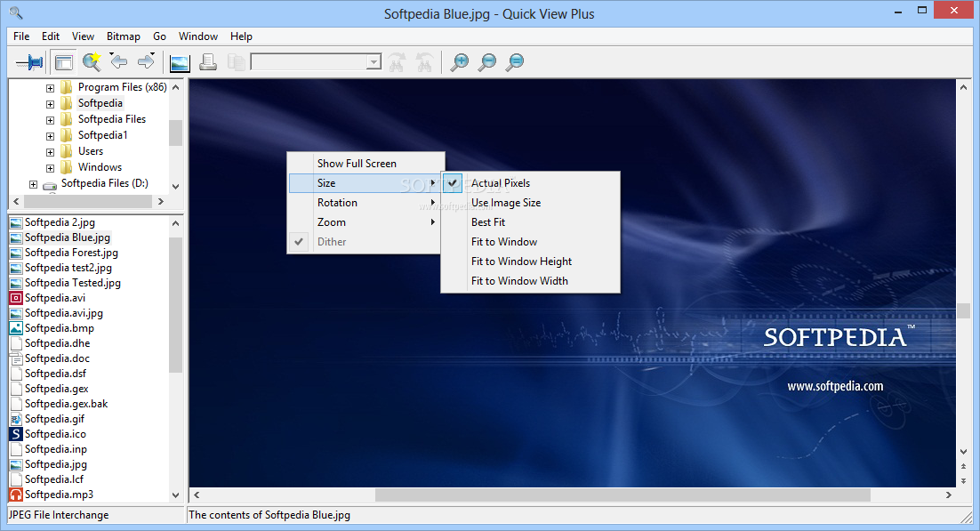
Task: Toggle the navigation pane layout icon
Action: coord(63,62)
